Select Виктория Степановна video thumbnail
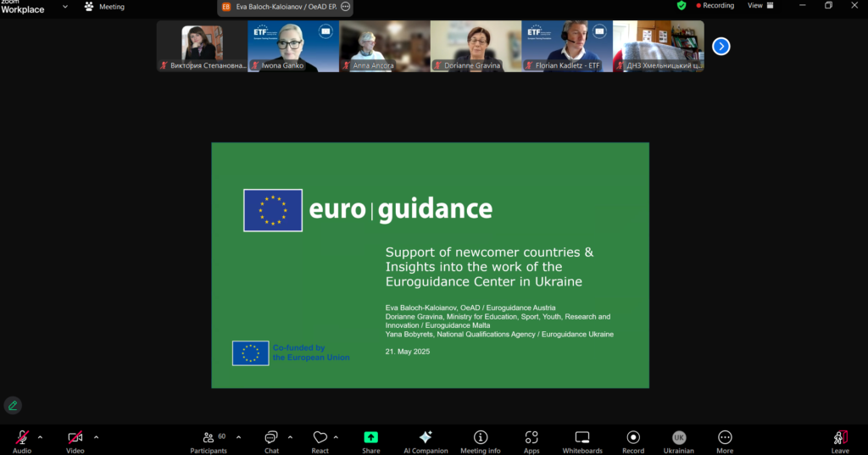Screen dimensions: 868x455 click(x=202, y=47)
